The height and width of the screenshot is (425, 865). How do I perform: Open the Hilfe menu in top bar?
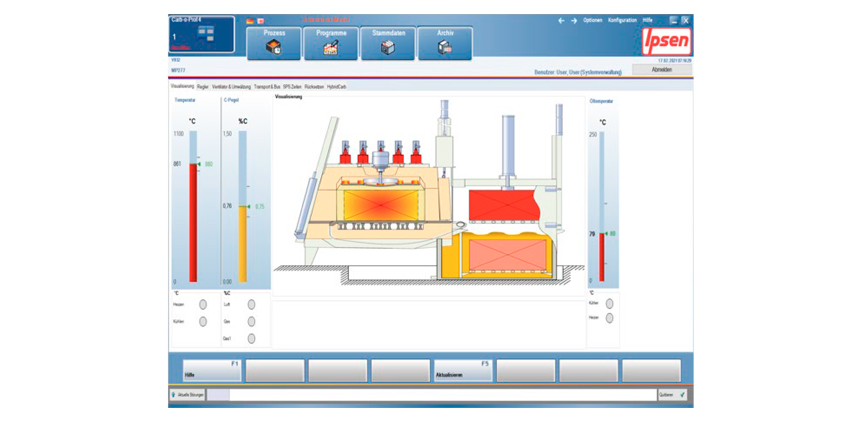click(648, 20)
